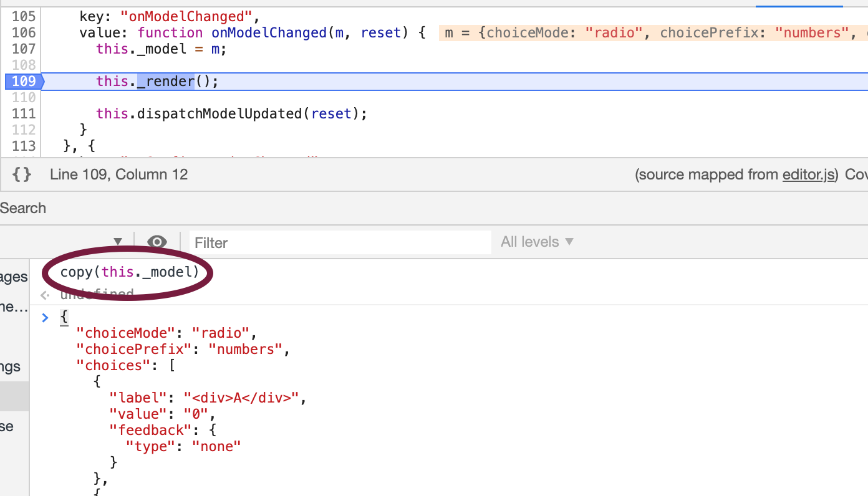Click the copy(this._model) console command entry
Screen dimensions: 868x496
click(x=130, y=272)
